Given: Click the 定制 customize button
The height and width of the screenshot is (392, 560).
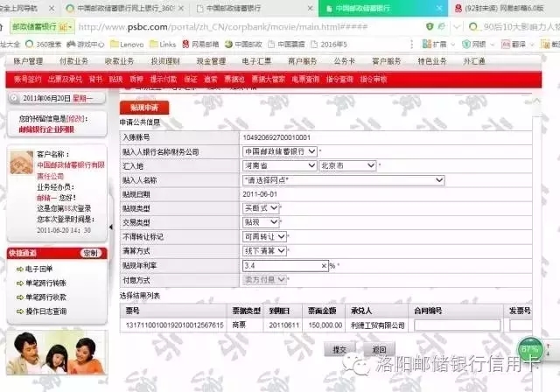Looking at the screenshot, I should [91, 253].
